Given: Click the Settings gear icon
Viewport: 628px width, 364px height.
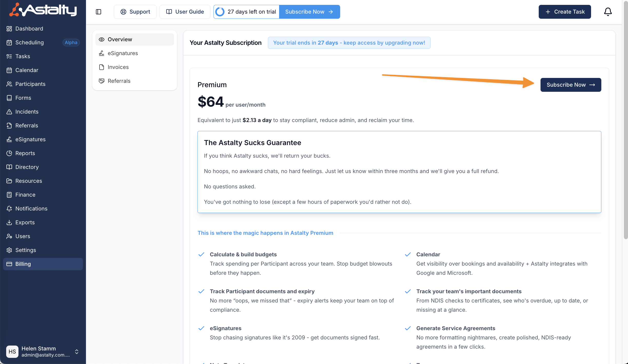Looking at the screenshot, I should click(x=9, y=250).
